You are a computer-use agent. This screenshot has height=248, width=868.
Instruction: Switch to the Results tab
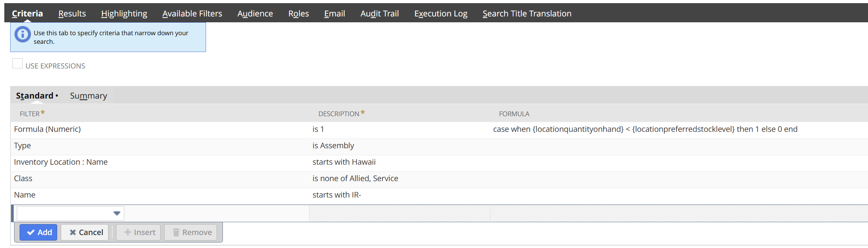coord(72,13)
